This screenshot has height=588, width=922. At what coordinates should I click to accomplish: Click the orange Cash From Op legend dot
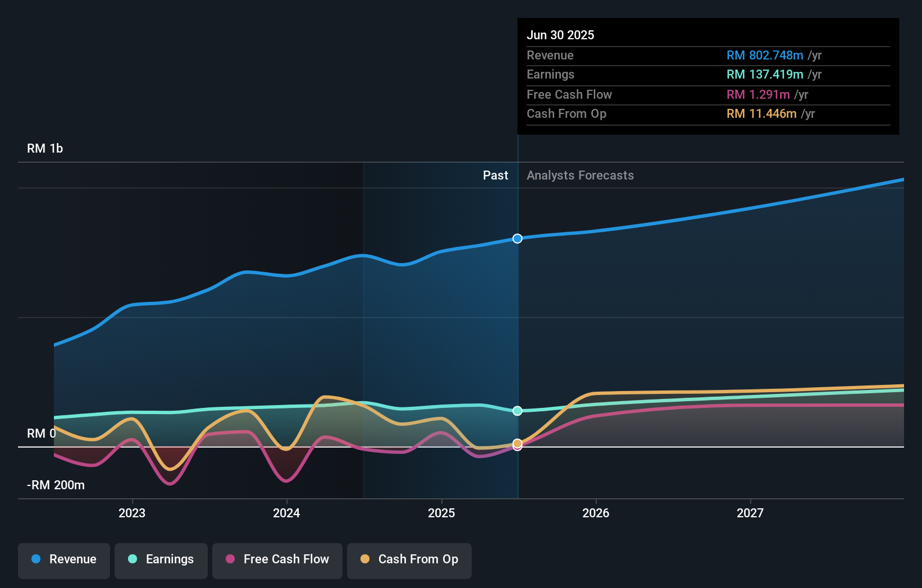click(x=366, y=559)
